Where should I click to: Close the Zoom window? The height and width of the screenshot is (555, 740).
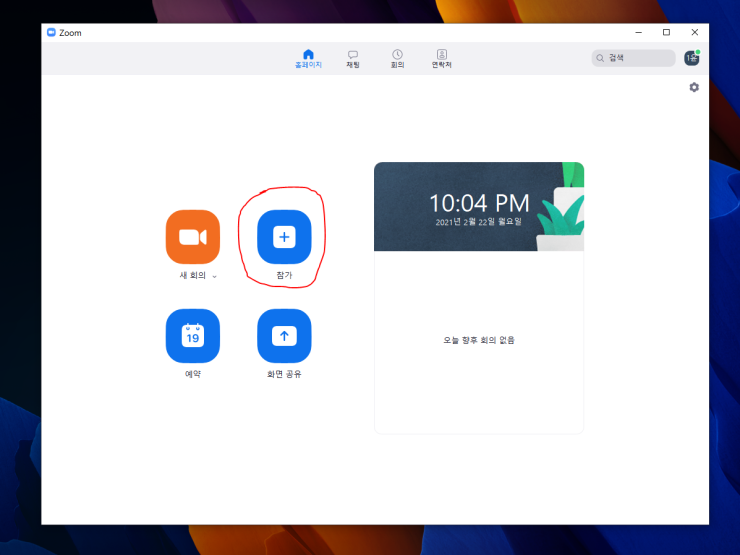pos(695,32)
